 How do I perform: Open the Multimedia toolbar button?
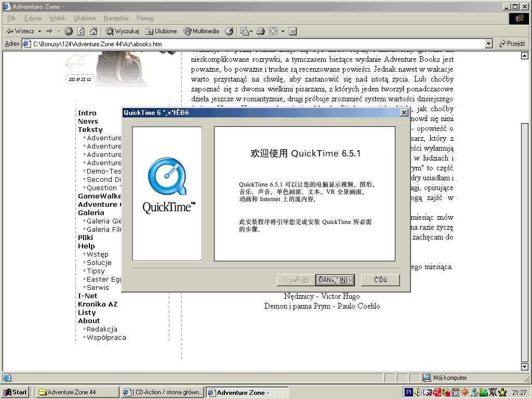[201, 31]
